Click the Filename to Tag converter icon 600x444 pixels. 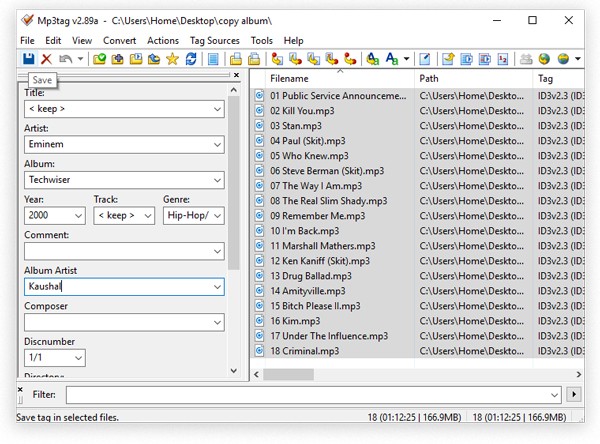pos(295,59)
